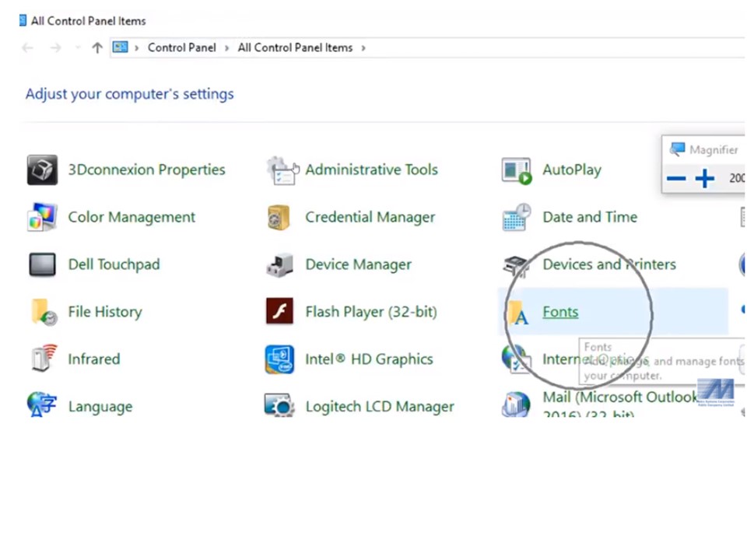Image resolution: width=747 pixels, height=560 pixels.
Task: Click the Magnifier window title icon
Action: click(x=677, y=149)
